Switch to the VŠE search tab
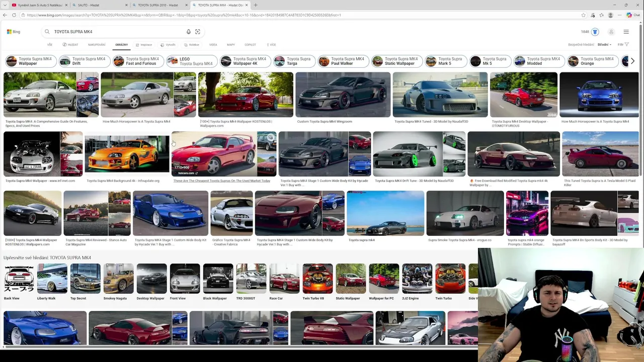The width and height of the screenshot is (644, 362). click(50, 45)
